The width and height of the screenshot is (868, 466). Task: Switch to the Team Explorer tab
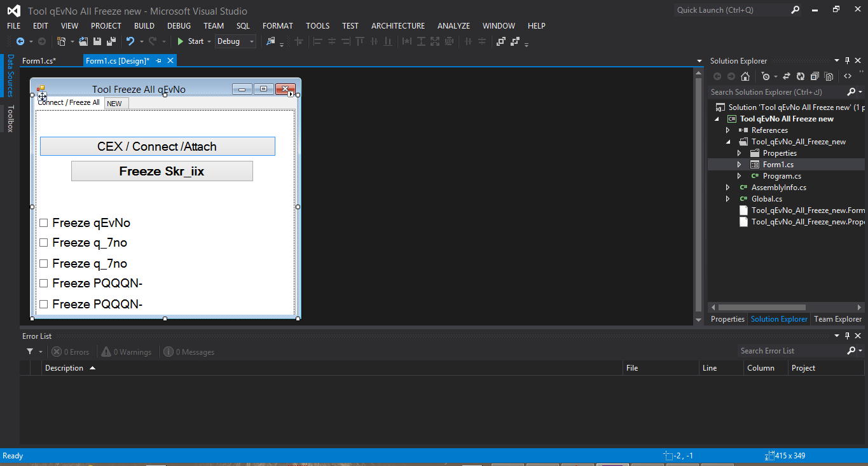coord(838,319)
